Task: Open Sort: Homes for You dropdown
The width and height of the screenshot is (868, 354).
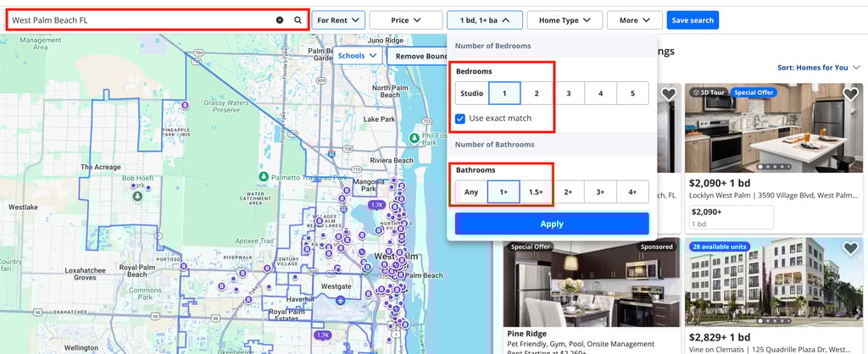Action: [819, 68]
